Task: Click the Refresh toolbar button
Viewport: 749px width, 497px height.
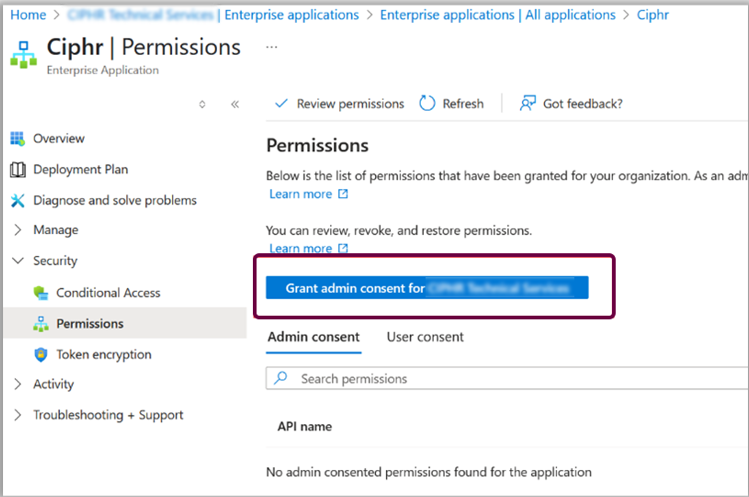Action: click(x=451, y=103)
